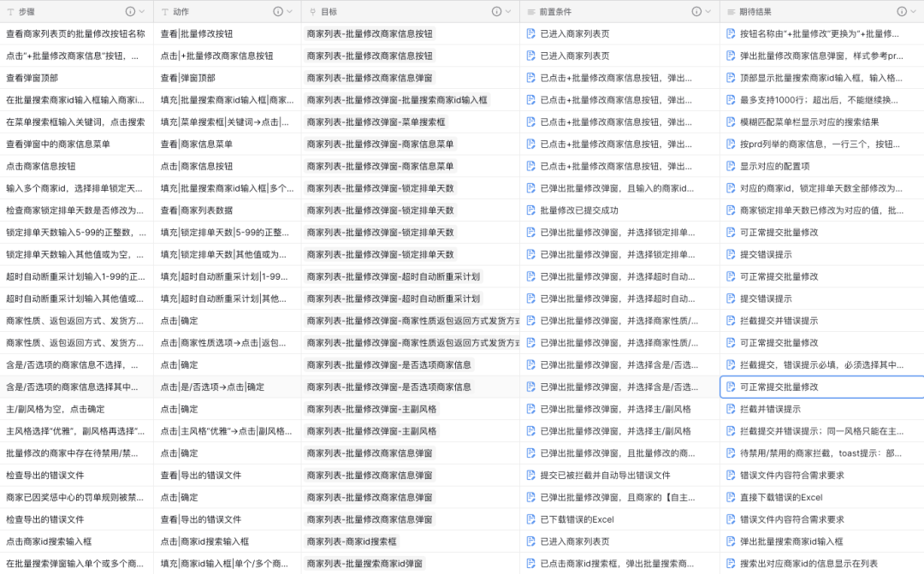Click the info icon in the 目标 column header
The image size is (924, 574).
(x=497, y=12)
